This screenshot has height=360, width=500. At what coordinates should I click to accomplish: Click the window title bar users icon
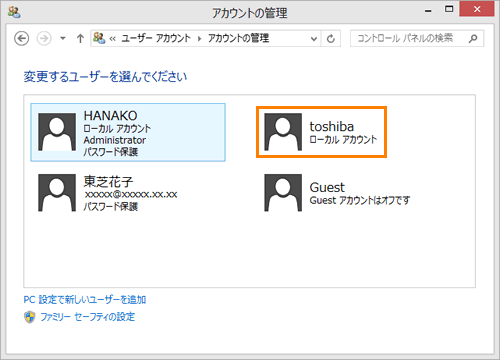coord(14,12)
